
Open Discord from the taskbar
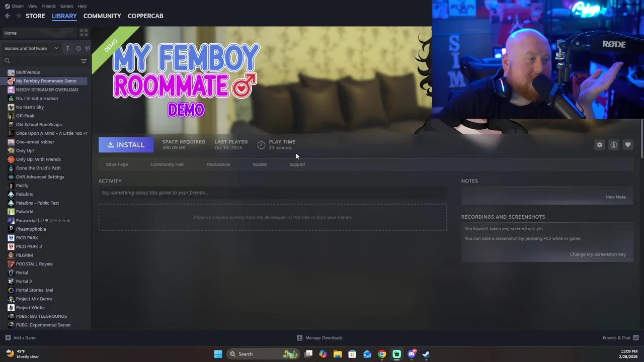[x=412, y=354]
